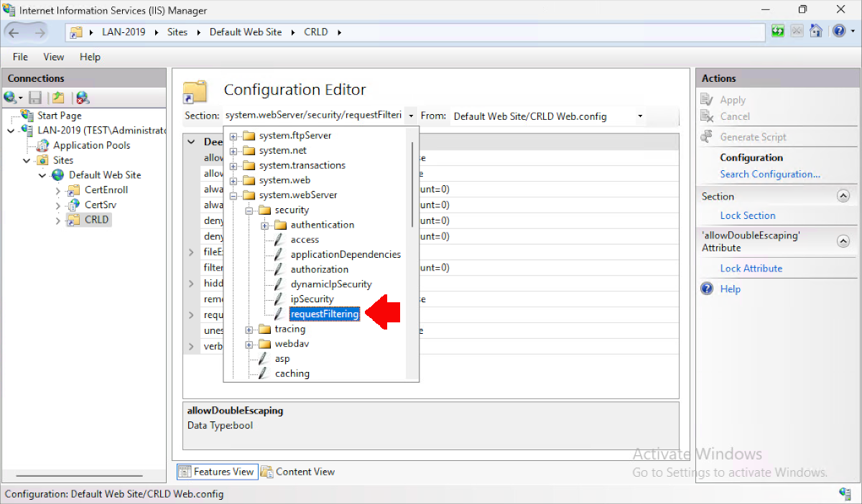Click LAN-2019 in the address breadcrumb
This screenshot has height=504, width=862.
(124, 32)
